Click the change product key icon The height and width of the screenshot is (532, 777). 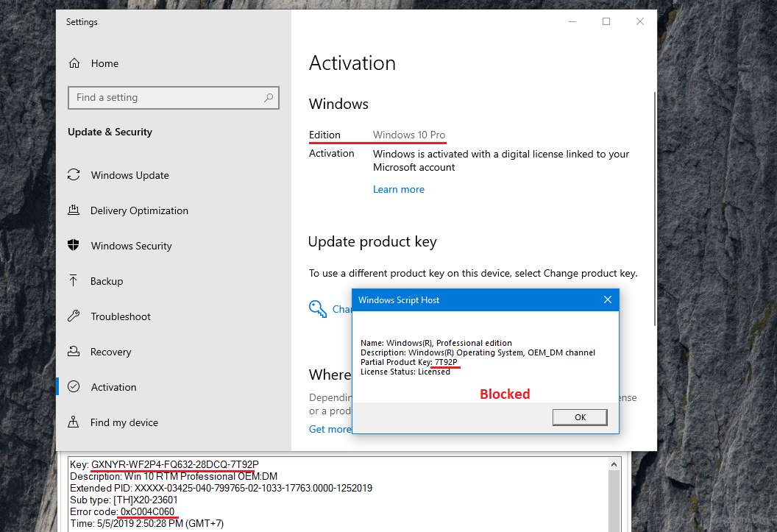click(x=318, y=309)
